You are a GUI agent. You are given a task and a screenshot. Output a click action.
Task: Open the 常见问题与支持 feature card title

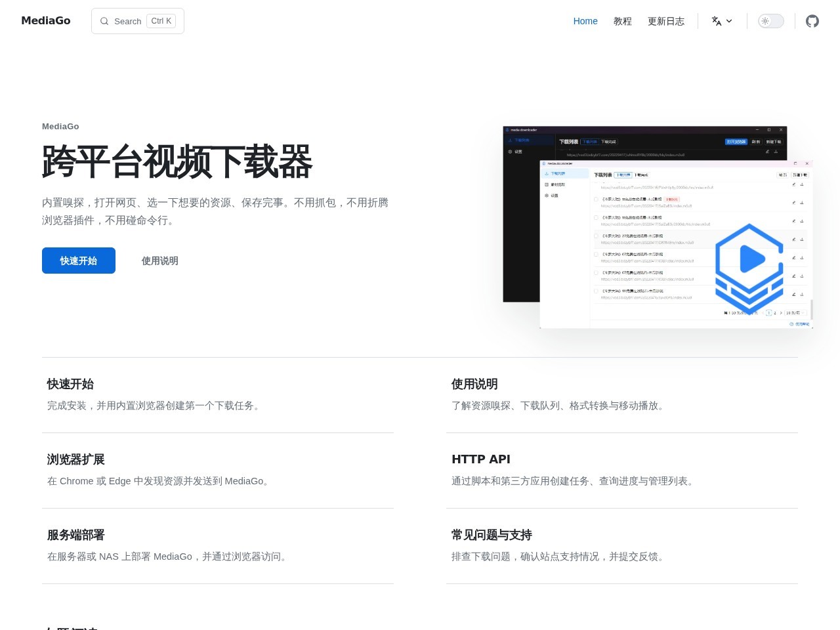(x=492, y=535)
